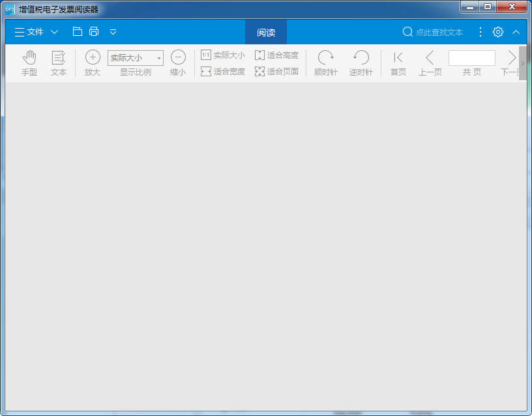
Task: Open the three-dot more options menu
Action: [480, 32]
